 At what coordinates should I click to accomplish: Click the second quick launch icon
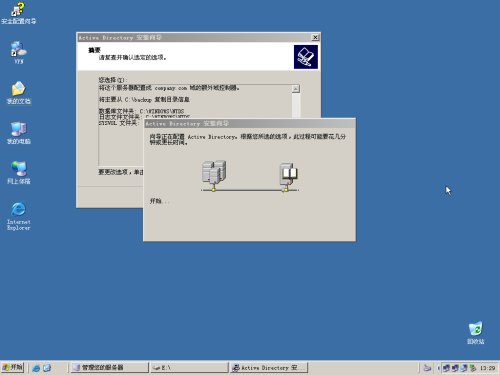click(x=47, y=368)
